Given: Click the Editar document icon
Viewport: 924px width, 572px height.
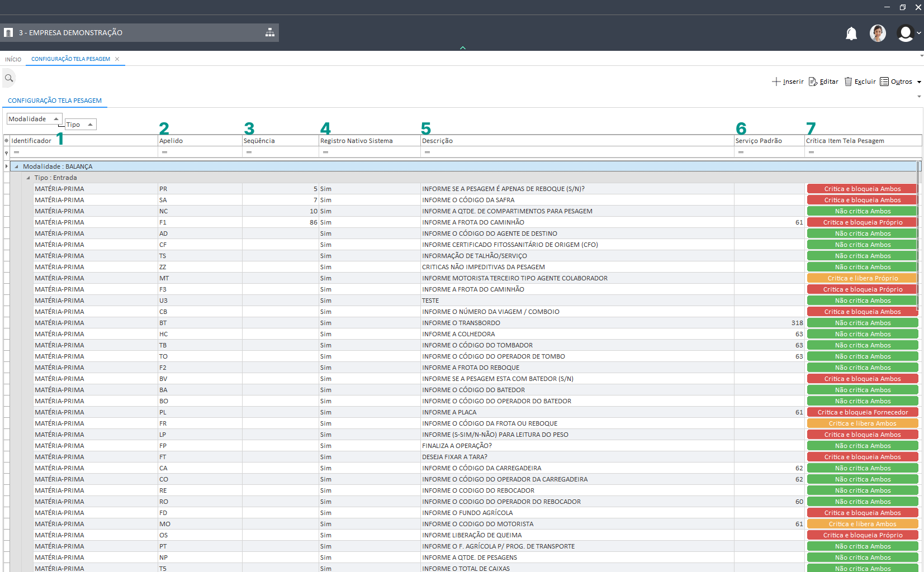Looking at the screenshot, I should click(813, 82).
